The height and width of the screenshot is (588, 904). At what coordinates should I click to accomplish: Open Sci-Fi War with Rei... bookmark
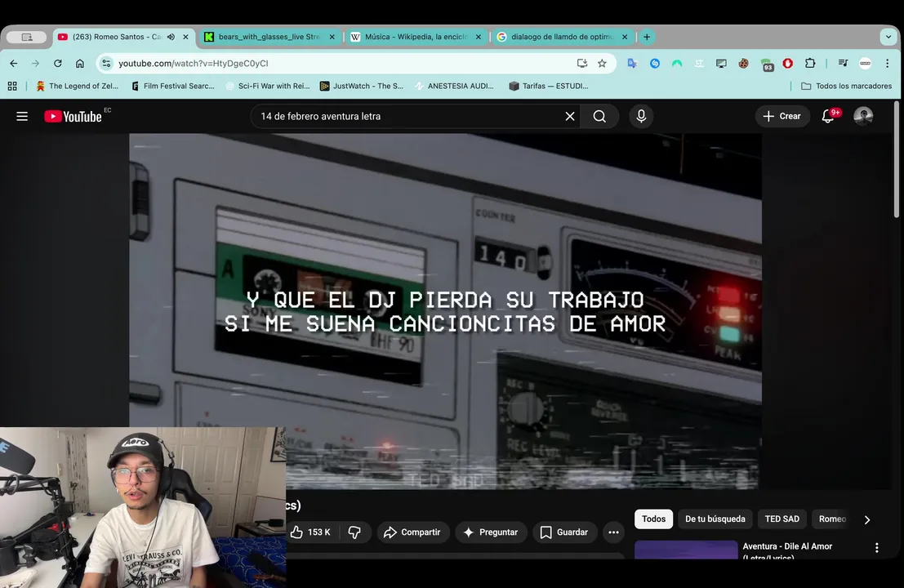tap(268, 86)
